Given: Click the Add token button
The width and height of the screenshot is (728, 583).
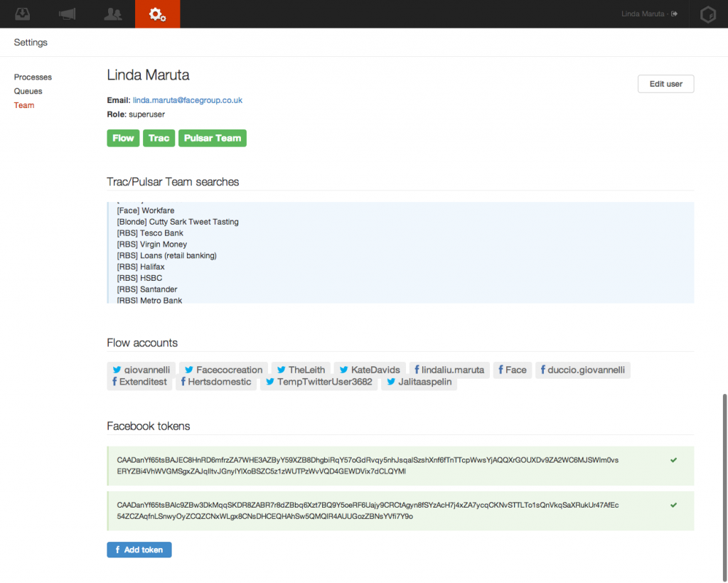Looking at the screenshot, I should (x=139, y=550).
